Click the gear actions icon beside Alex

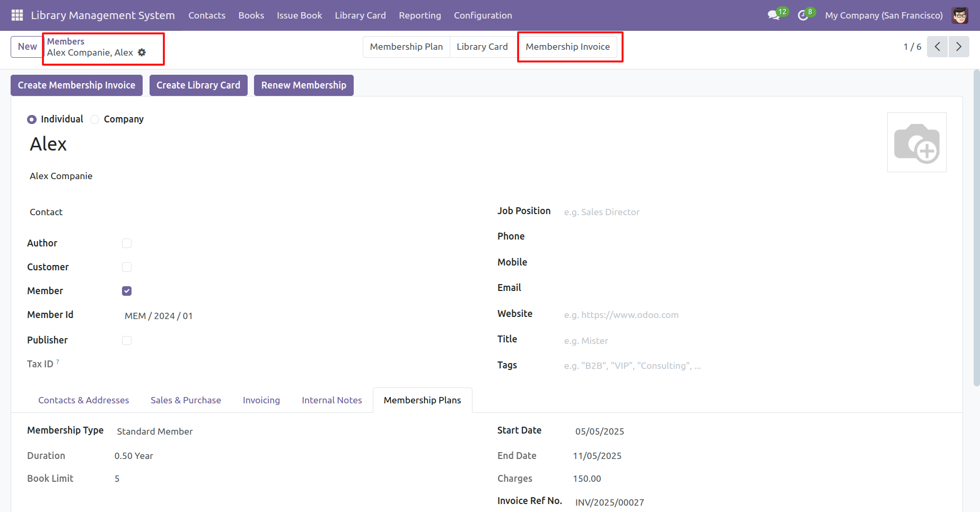(142, 52)
